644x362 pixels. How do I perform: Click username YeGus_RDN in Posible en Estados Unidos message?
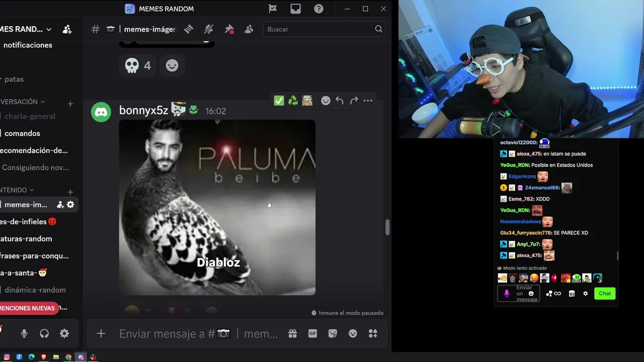(515, 165)
